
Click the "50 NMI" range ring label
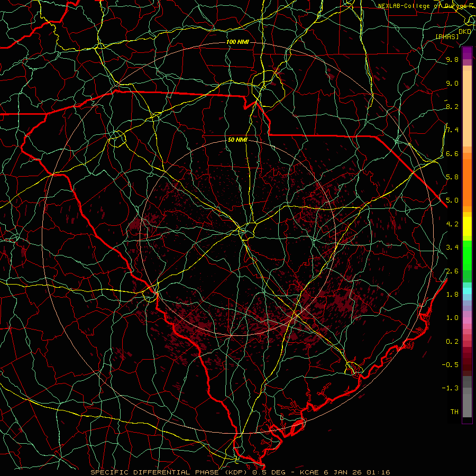[237, 140]
